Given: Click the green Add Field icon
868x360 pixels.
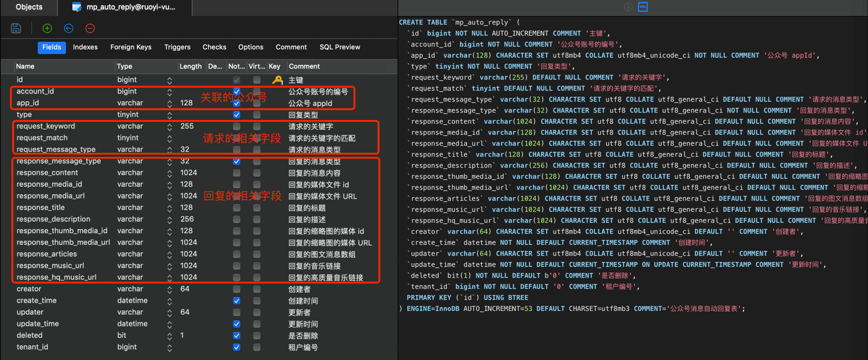Looking at the screenshot, I should click(47, 28).
